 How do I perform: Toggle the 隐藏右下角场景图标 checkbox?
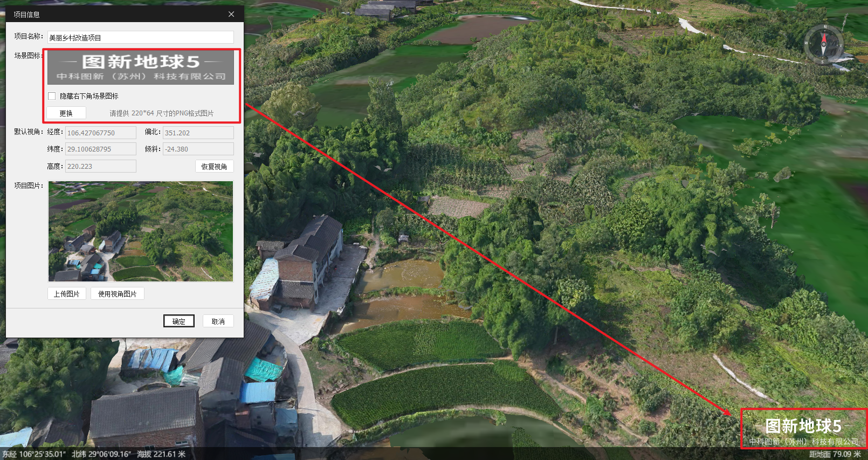[x=52, y=96]
